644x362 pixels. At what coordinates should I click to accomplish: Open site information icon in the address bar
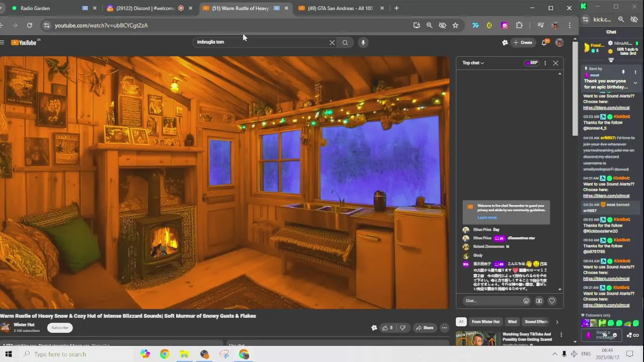point(46,25)
